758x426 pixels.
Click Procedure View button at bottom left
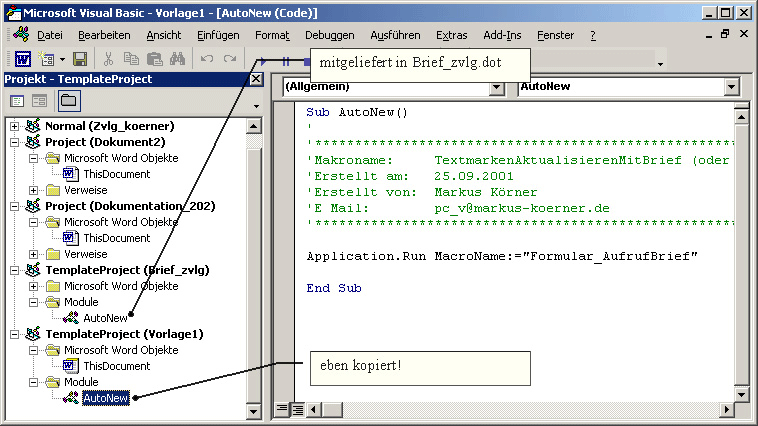(x=282, y=409)
